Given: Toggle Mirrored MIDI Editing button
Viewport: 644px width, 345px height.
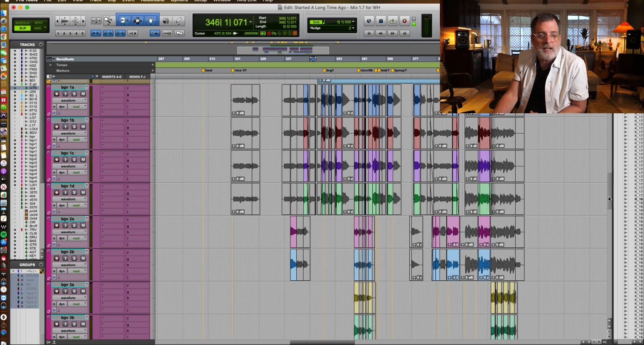Looking at the screenshot, I should [167, 33].
